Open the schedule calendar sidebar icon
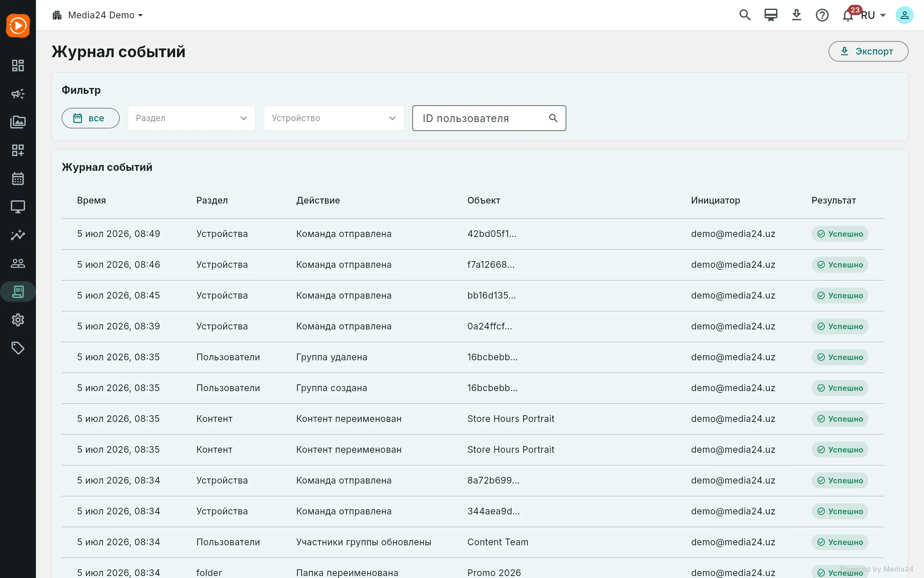 (x=18, y=179)
